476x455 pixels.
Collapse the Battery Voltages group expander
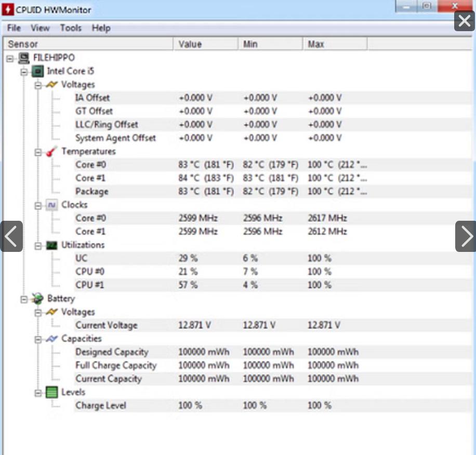point(38,313)
